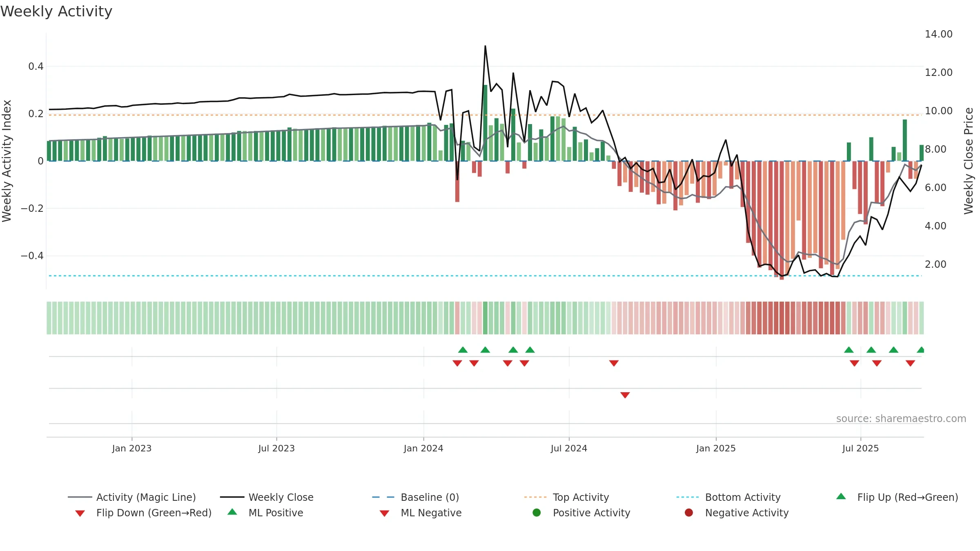
Task: Click the last green flip-up triangle at the chart's right edge
Action: click(x=920, y=350)
